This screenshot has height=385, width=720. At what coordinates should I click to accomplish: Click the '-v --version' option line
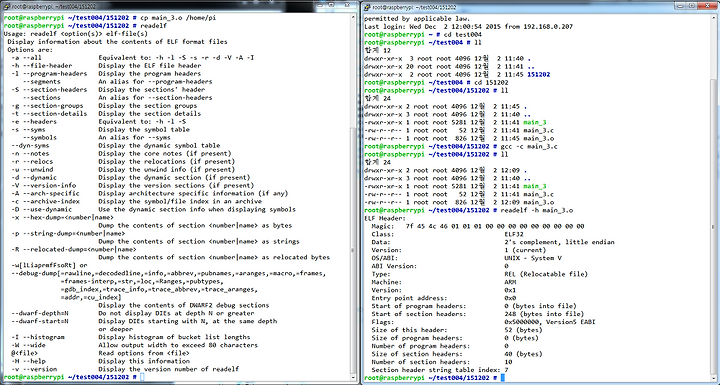pyautogui.click(x=125, y=369)
